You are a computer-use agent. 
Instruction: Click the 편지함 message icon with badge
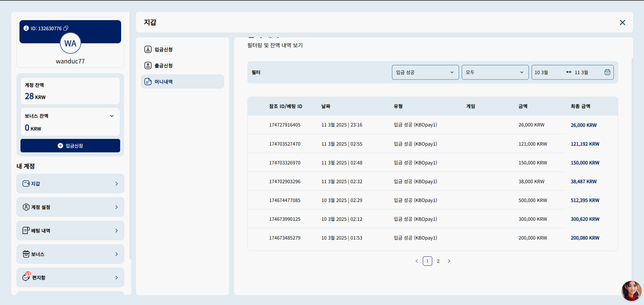click(26, 277)
